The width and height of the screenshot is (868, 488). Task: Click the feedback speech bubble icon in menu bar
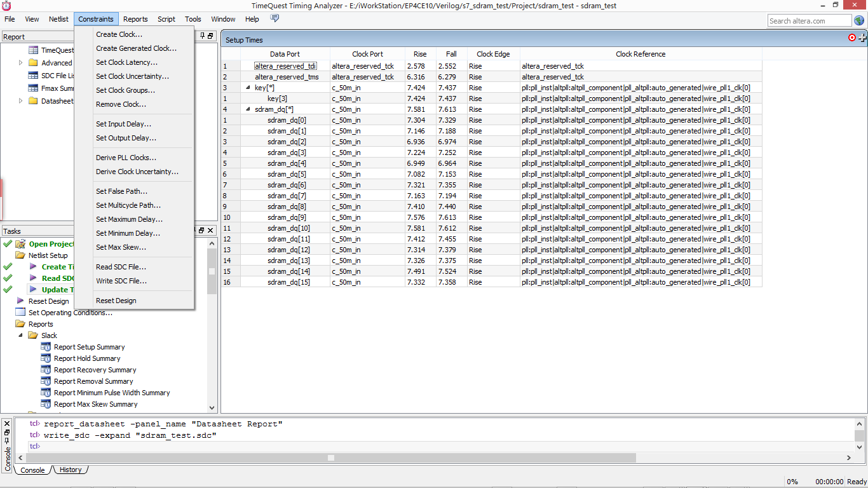tap(275, 18)
